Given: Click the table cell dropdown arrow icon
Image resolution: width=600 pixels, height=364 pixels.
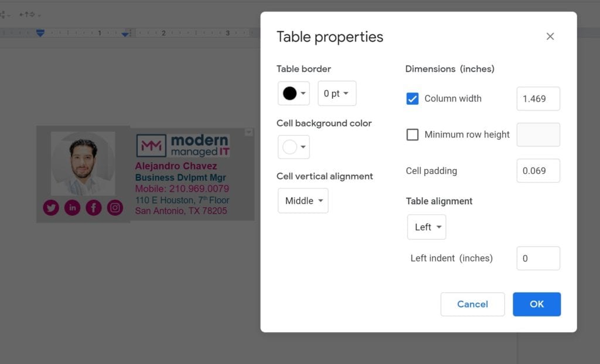Looking at the screenshot, I should point(248,132).
